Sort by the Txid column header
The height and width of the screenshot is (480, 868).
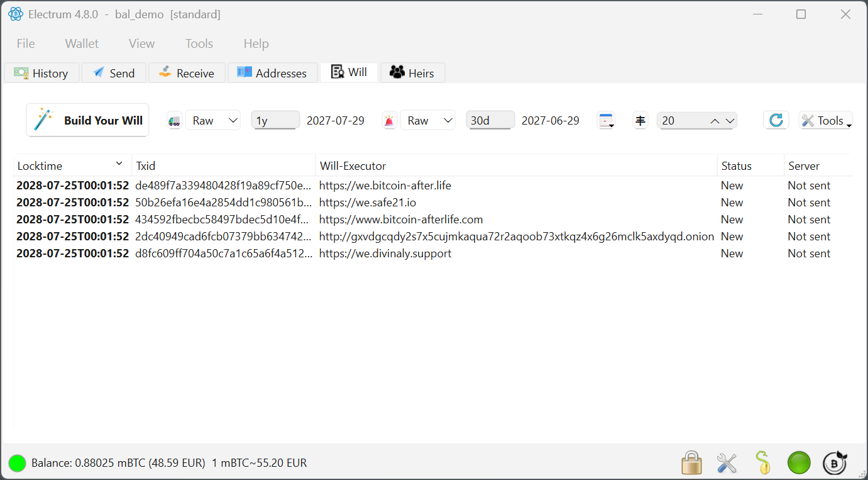point(224,166)
